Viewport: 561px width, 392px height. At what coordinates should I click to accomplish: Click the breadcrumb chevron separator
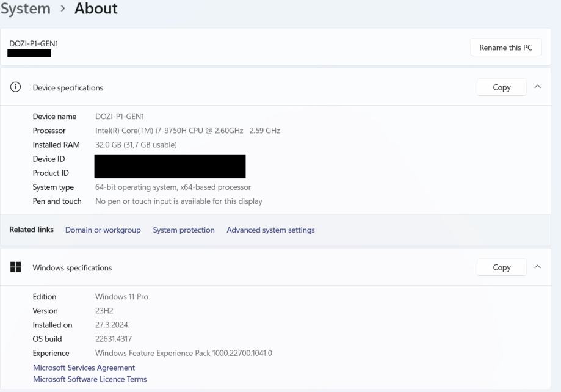[x=63, y=9]
